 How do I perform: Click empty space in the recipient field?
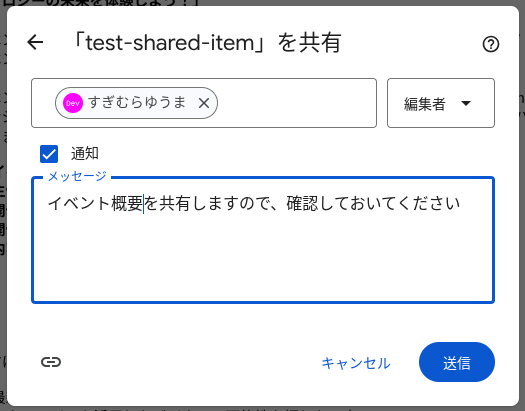296,103
